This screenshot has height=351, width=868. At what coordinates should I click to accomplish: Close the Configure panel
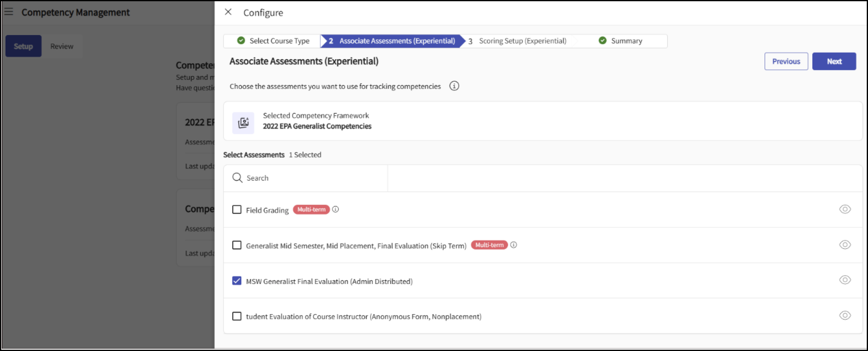point(228,12)
